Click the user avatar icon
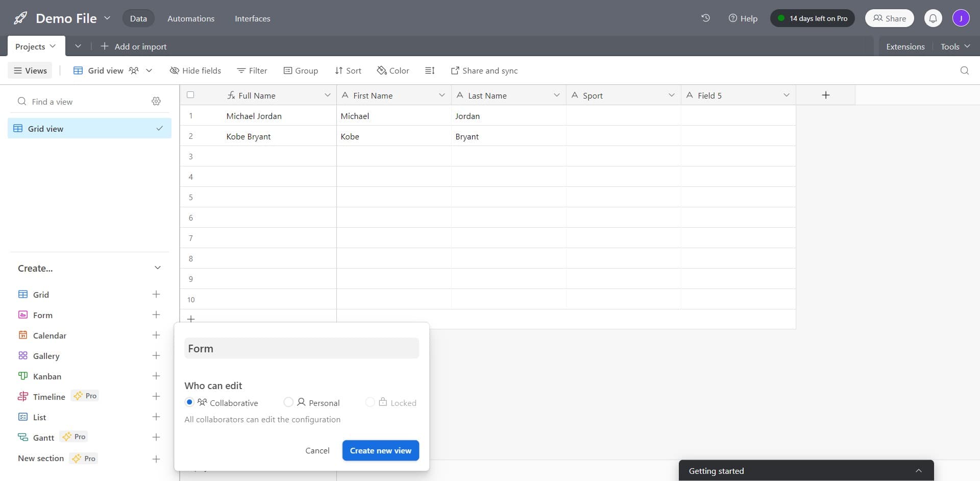 point(961,18)
